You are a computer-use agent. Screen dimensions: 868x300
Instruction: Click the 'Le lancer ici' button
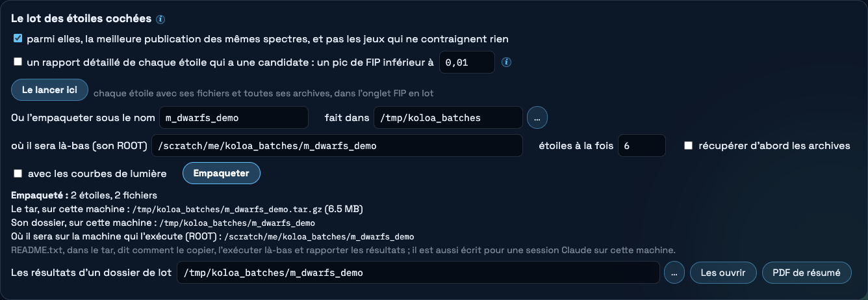coord(49,90)
